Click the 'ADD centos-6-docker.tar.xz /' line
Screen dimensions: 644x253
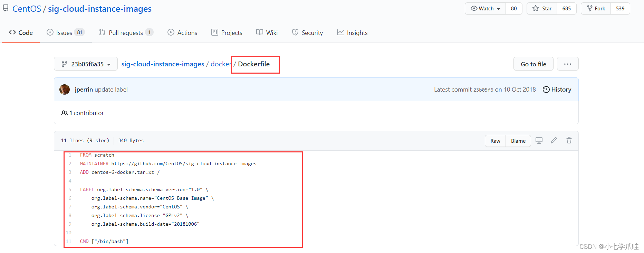coord(120,172)
